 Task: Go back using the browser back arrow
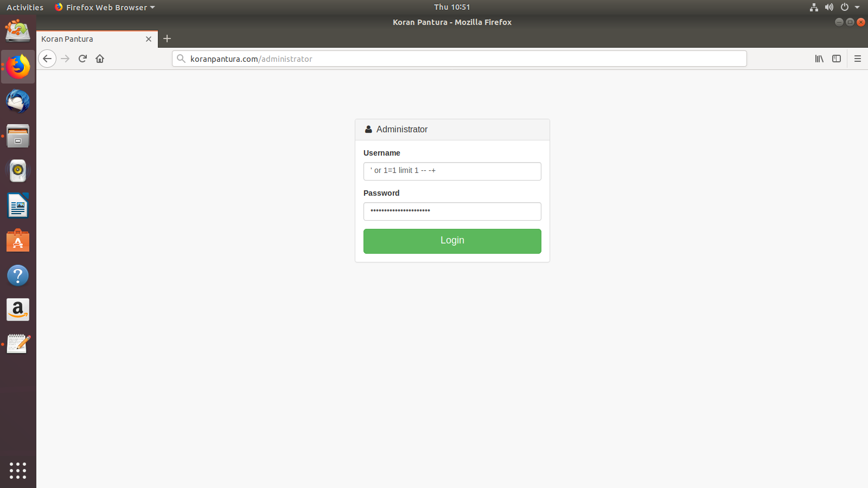(47, 59)
